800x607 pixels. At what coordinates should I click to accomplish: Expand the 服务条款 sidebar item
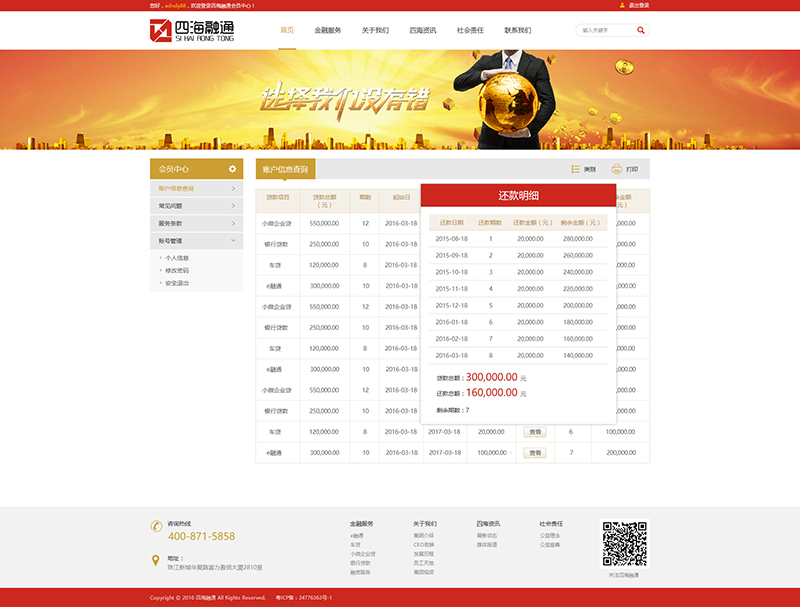pos(196,223)
